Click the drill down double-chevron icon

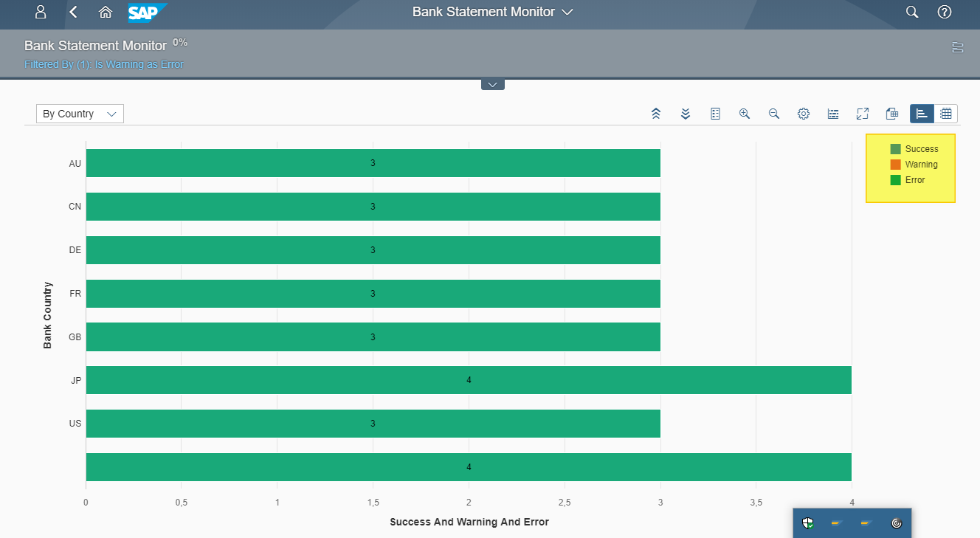[686, 114]
